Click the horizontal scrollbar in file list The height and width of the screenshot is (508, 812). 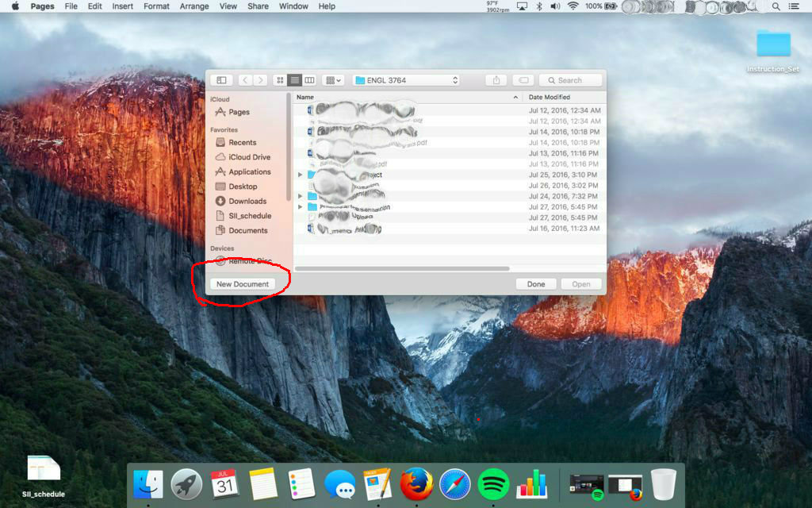[402, 268]
